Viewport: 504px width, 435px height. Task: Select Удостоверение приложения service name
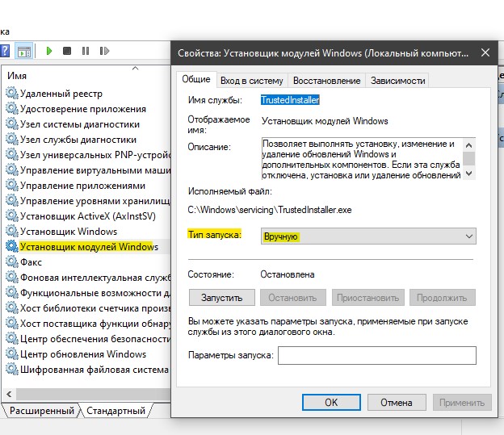pyautogui.click(x=83, y=109)
